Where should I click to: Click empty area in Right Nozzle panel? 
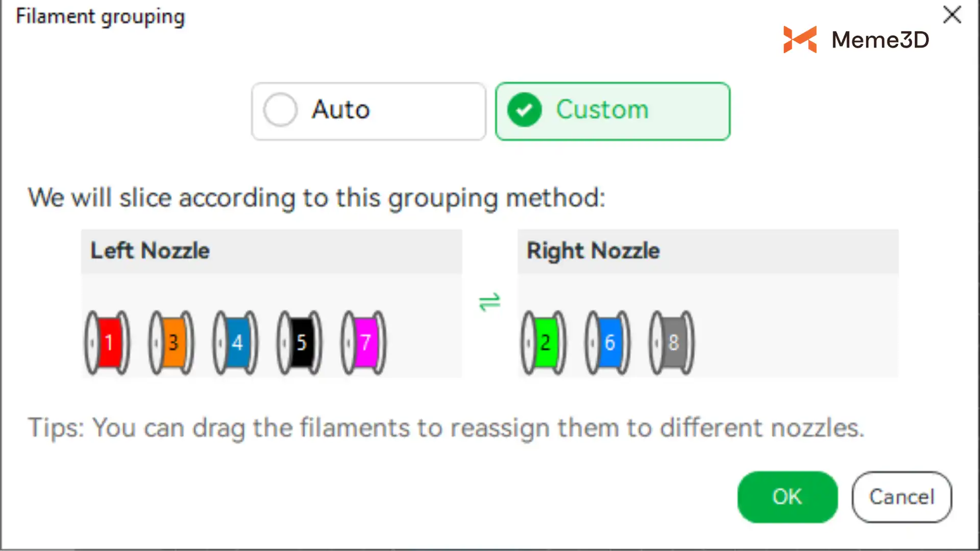pyautogui.click(x=796, y=332)
